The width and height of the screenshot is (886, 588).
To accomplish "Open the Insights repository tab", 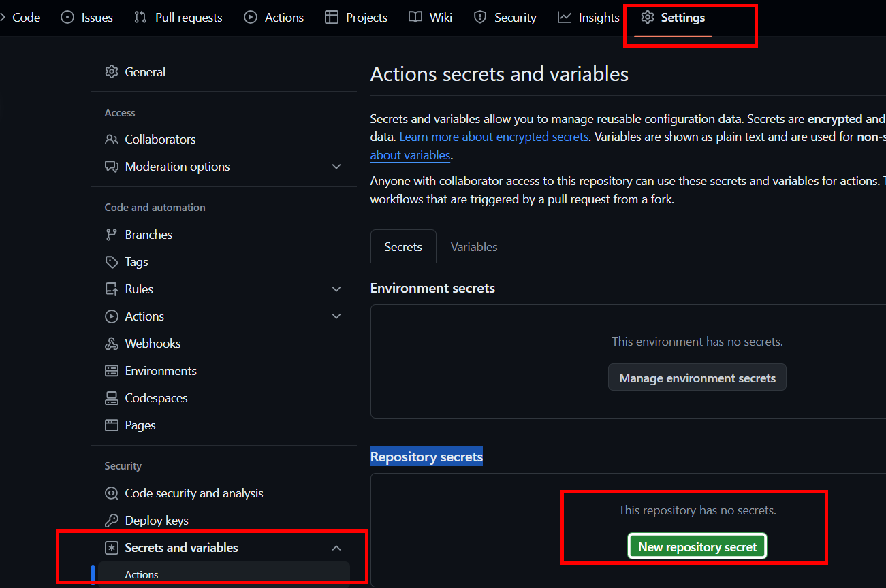I will point(588,18).
